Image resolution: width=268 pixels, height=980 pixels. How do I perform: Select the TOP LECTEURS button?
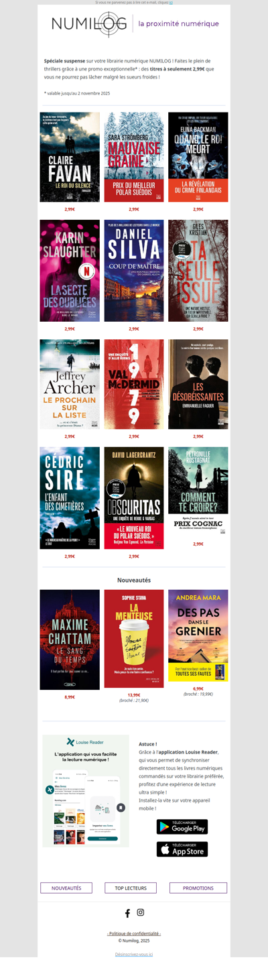131,887
